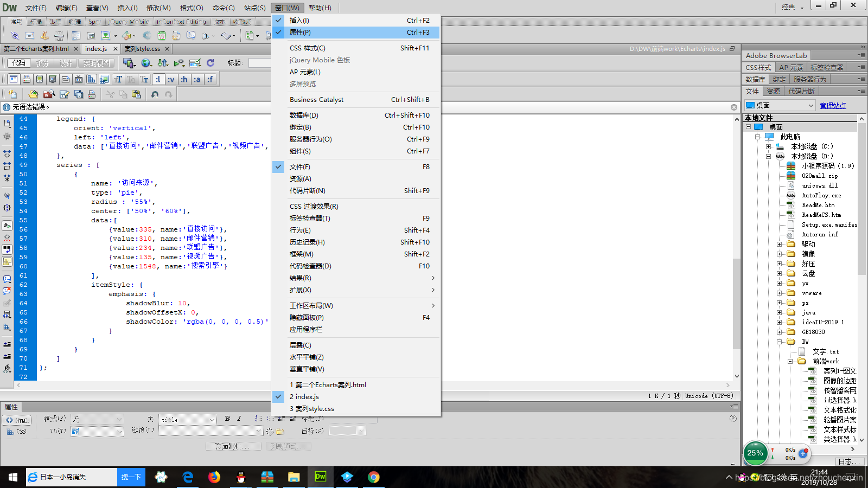Click the 设计 design view button
The image size is (868, 488).
click(66, 63)
